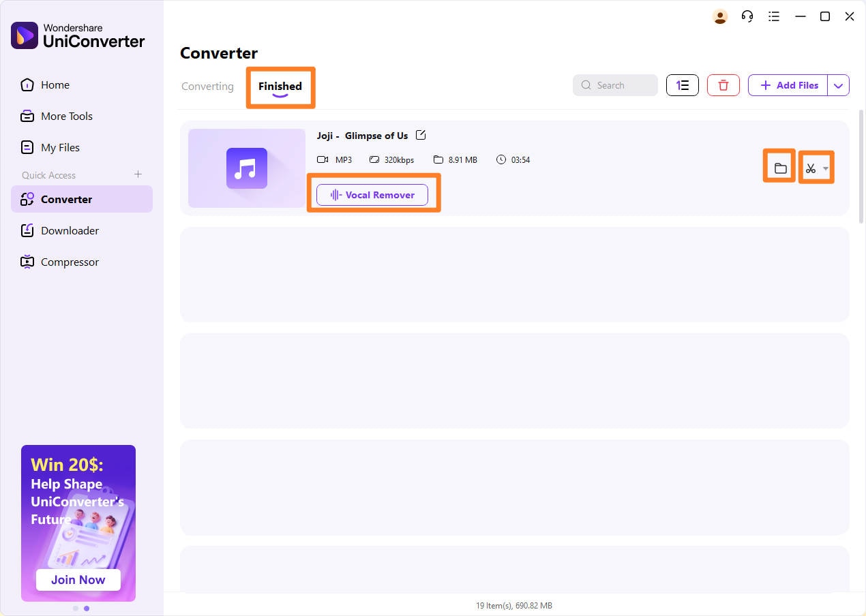Click the Vocal Remover button
The width and height of the screenshot is (866, 616).
pyautogui.click(x=372, y=195)
